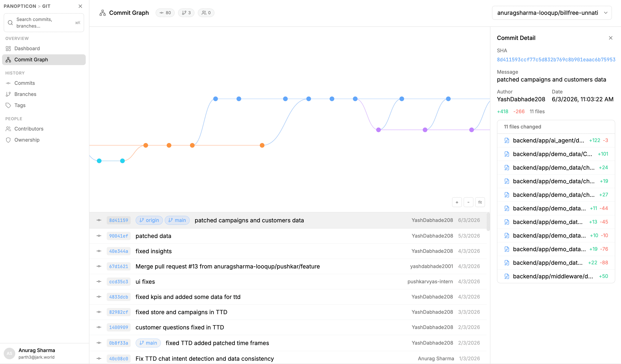
Task: Click the commit count badge showing 80
Action: pos(165,13)
